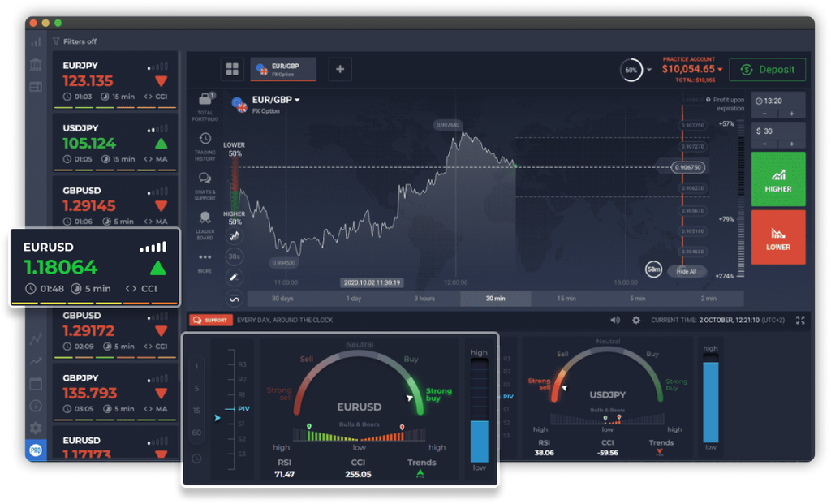831x504 pixels.
Task: Click the chart type icon below Higher 50%
Action: click(235, 236)
